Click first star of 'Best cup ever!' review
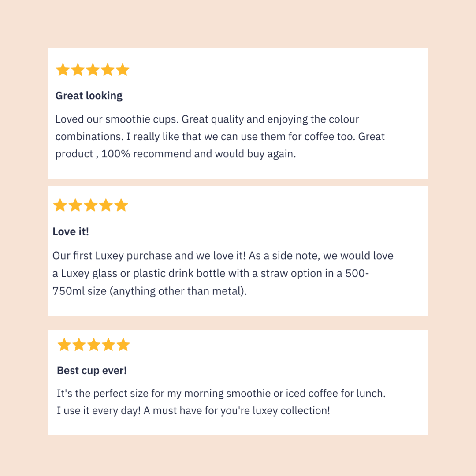The height and width of the screenshot is (476, 476). pos(64,345)
